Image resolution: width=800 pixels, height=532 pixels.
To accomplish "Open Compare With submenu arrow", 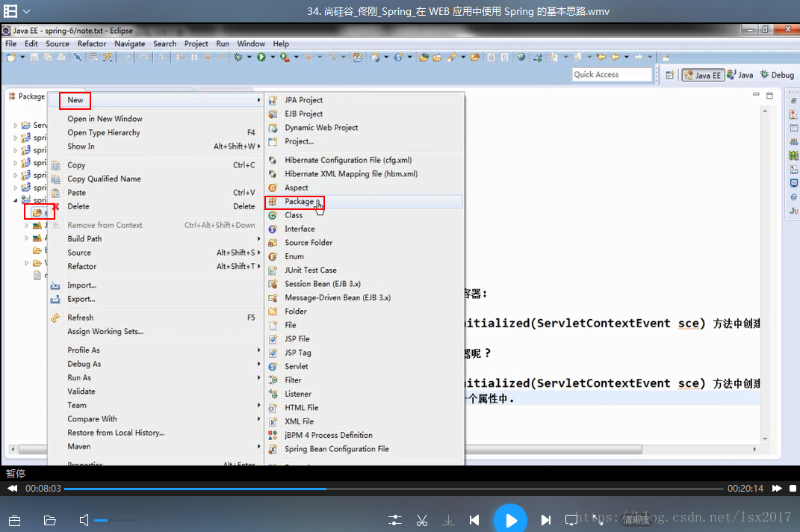I will click(x=258, y=419).
